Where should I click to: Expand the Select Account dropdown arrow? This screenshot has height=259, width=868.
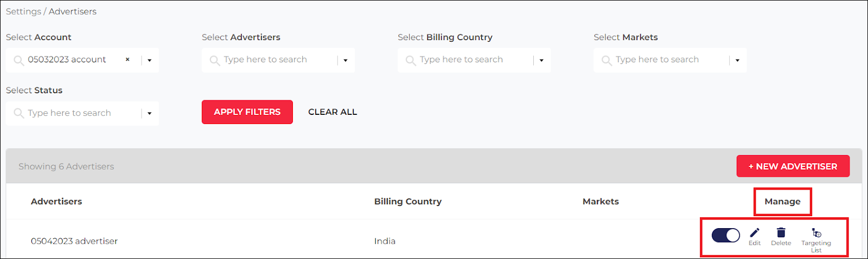tap(150, 60)
